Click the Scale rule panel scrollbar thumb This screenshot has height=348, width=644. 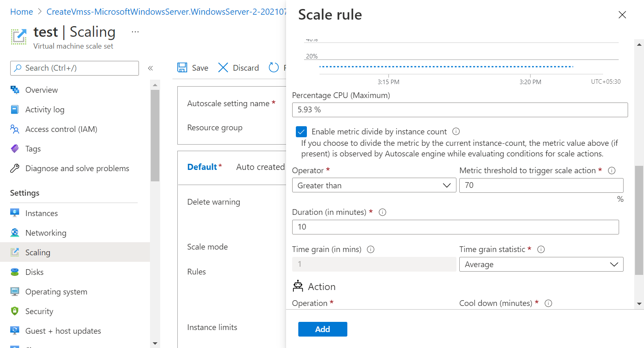(639, 220)
